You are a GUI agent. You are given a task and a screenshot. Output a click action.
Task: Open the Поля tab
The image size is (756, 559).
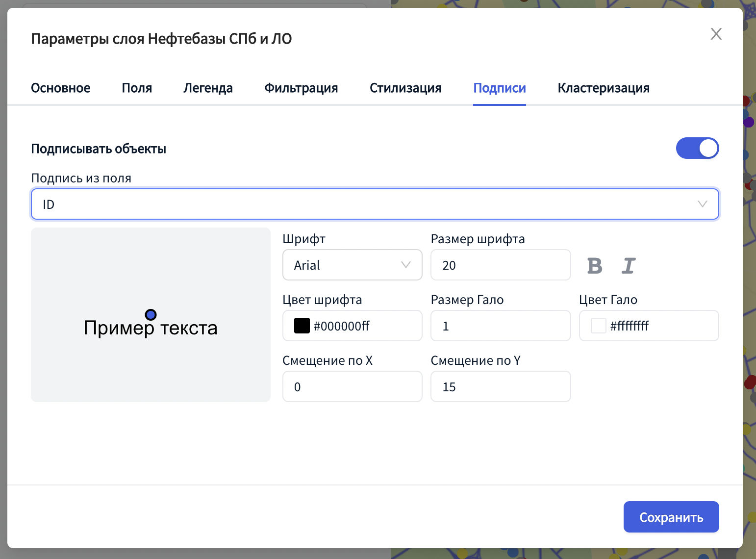137,88
